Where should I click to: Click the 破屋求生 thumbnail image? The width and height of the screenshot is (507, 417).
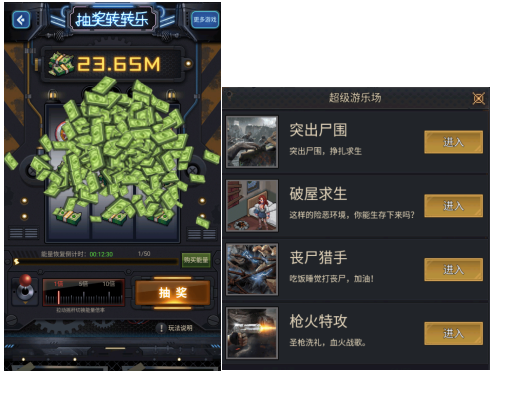click(252, 206)
